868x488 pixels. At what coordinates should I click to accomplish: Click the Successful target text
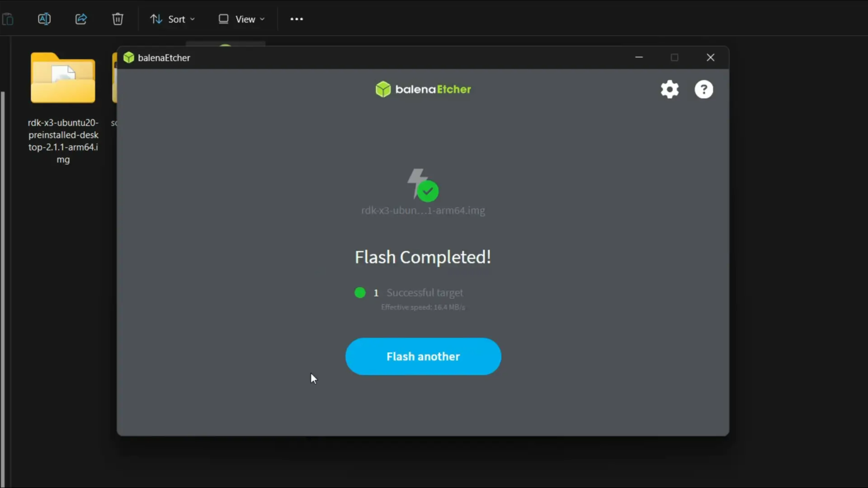[x=425, y=293]
